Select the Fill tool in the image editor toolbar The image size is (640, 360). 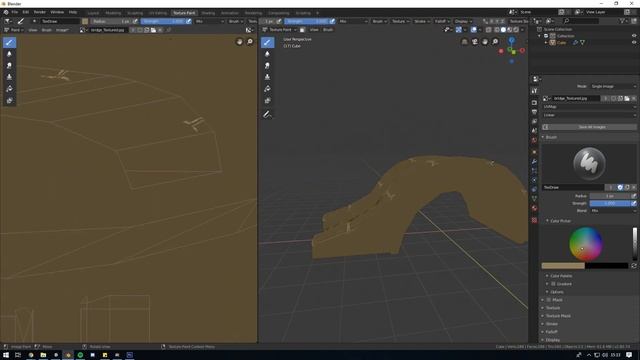click(x=9, y=89)
